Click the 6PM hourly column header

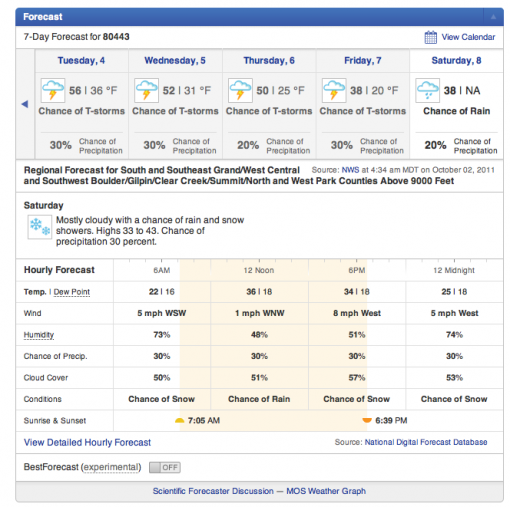(x=357, y=270)
